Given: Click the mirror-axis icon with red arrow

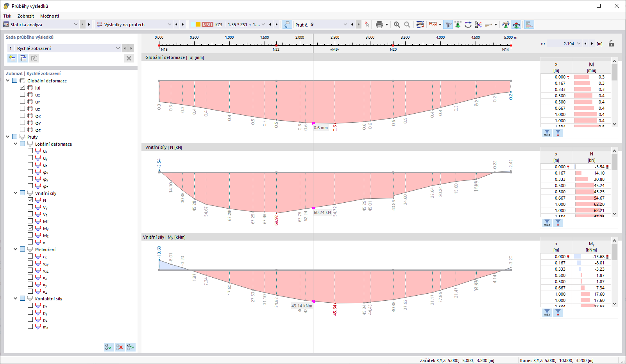Looking at the screenshot, I should [x=478, y=25].
